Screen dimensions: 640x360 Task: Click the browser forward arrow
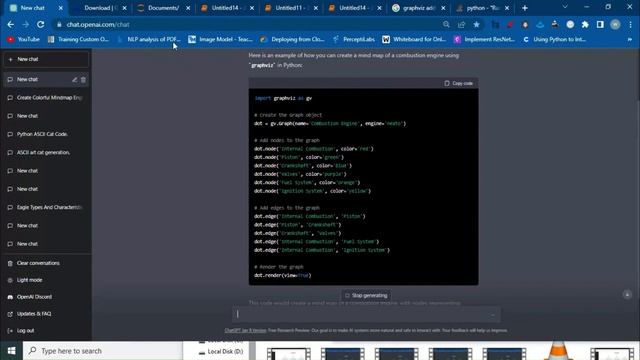click(x=25, y=24)
